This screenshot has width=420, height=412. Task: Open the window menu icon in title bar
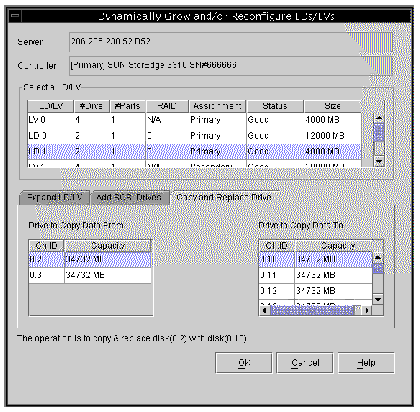click(x=15, y=16)
